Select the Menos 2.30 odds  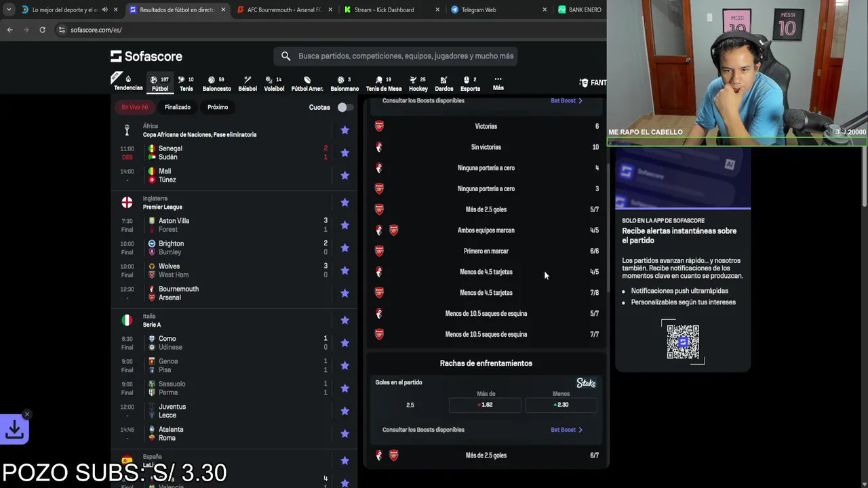click(561, 405)
